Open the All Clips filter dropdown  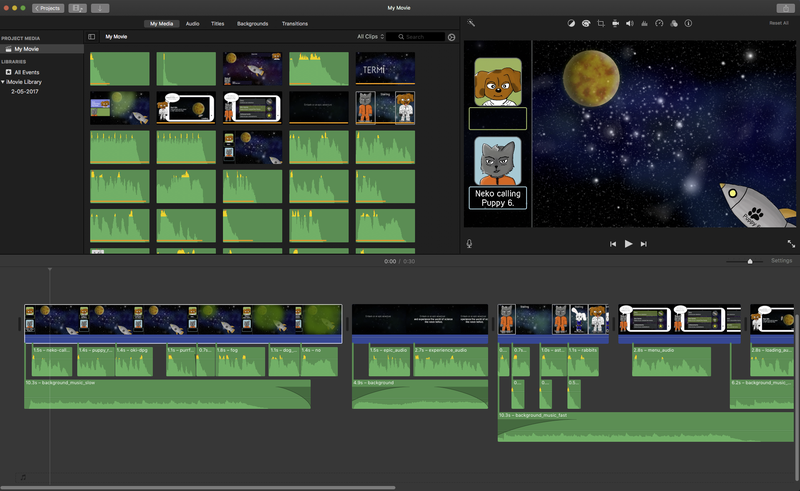click(369, 37)
